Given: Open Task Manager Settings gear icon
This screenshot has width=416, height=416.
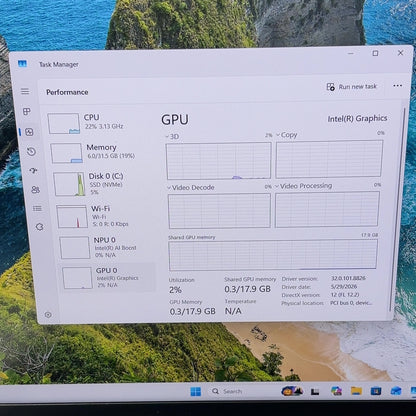Looking at the screenshot, I should pyautogui.click(x=48, y=315).
